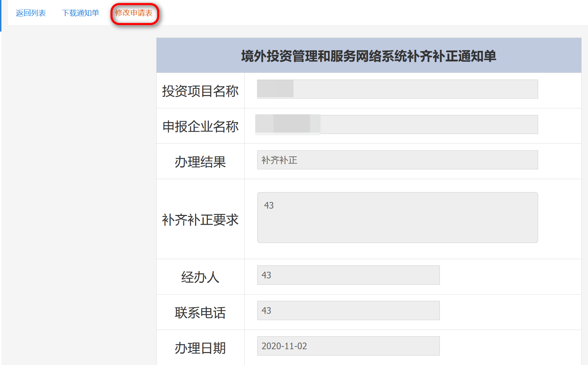Click the highlighted 修改申请表 link
Image resolution: width=588 pixels, height=365 pixels.
coord(134,13)
